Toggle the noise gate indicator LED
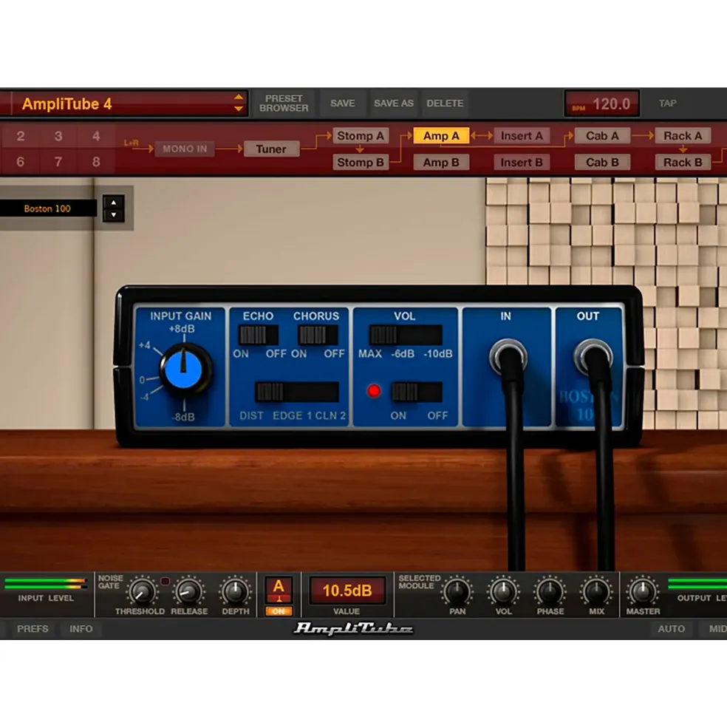This screenshot has height=728, width=727. point(165,581)
